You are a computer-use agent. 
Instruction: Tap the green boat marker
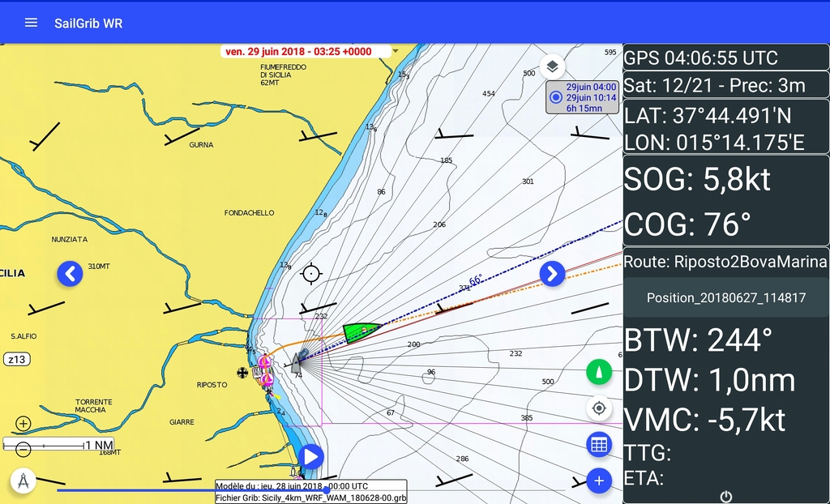[x=361, y=331]
